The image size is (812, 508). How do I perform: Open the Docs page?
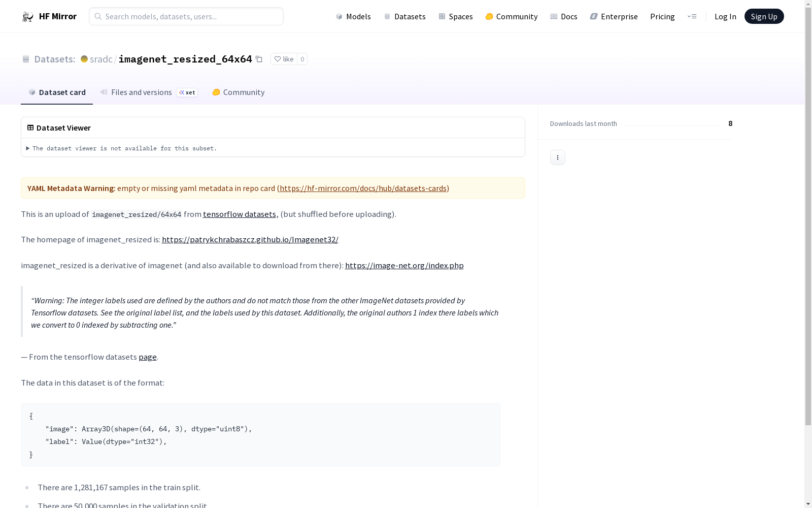point(564,16)
